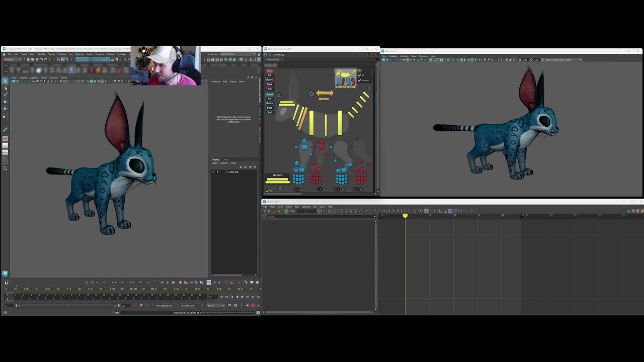Open the Channels menu in Channel Box
644x362 pixels.
tap(216, 81)
